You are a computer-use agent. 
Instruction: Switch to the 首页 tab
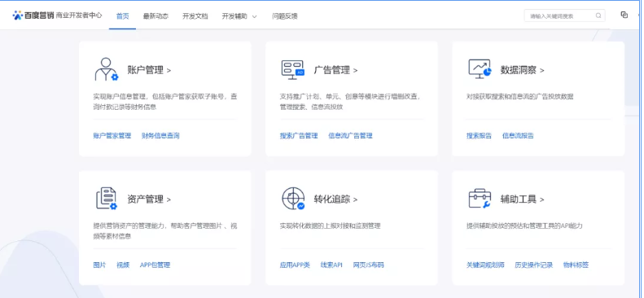click(122, 16)
